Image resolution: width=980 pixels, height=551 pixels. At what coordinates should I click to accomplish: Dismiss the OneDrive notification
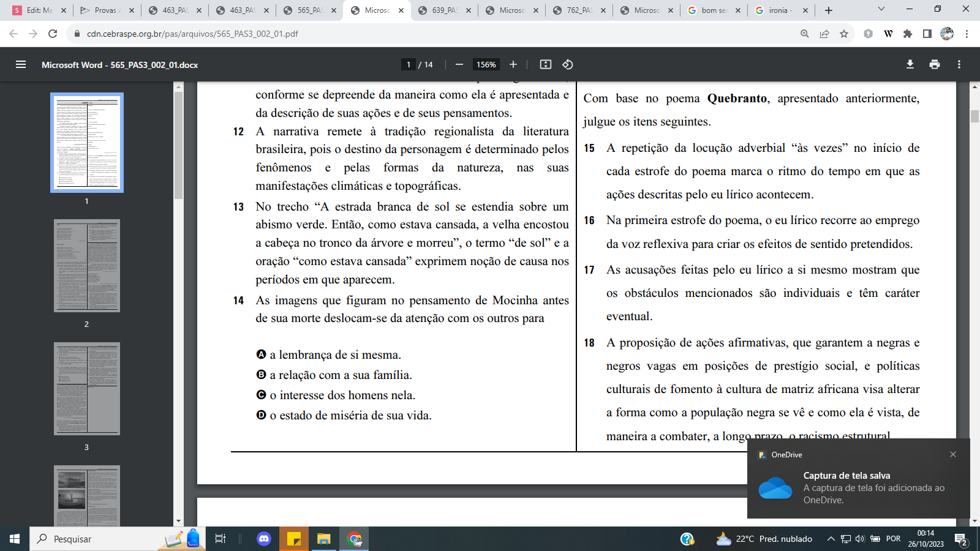(x=953, y=454)
